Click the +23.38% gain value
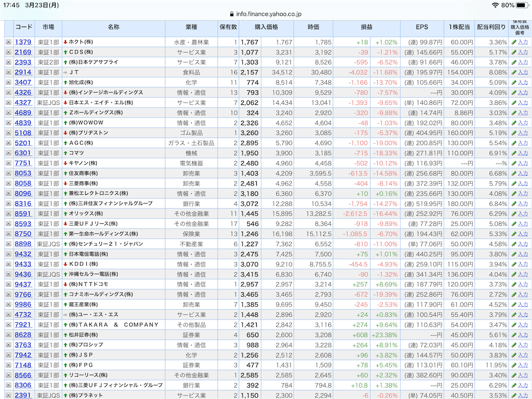 pos(384,335)
